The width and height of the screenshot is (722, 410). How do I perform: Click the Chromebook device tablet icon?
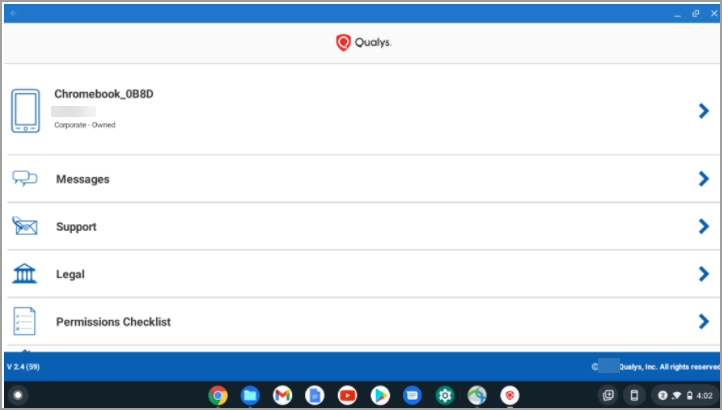point(25,111)
